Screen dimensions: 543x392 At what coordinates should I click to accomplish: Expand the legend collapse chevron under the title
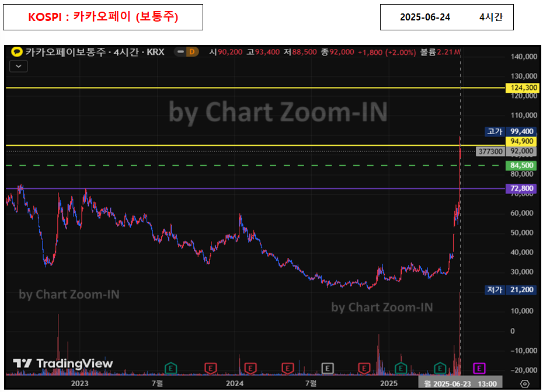pyautogui.click(x=19, y=66)
